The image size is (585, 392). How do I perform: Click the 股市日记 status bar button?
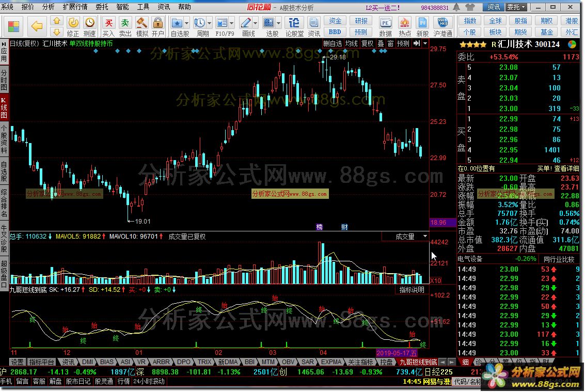(x=78, y=382)
